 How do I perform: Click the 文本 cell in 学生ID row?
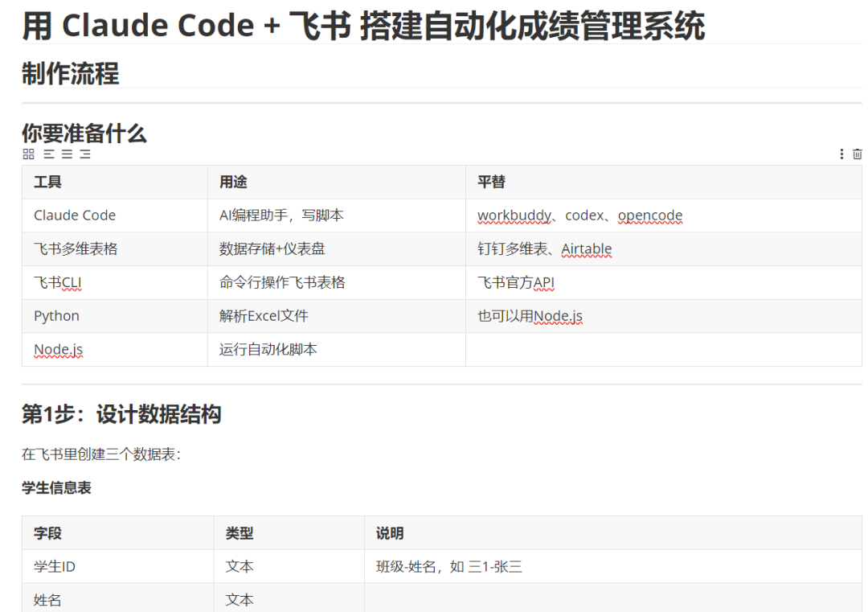(x=289, y=566)
